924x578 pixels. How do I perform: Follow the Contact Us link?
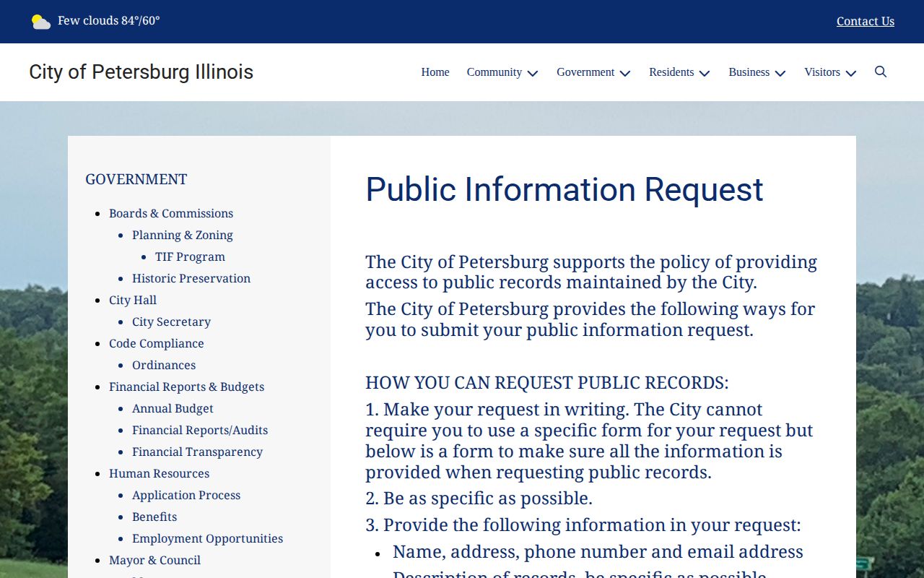point(866,22)
